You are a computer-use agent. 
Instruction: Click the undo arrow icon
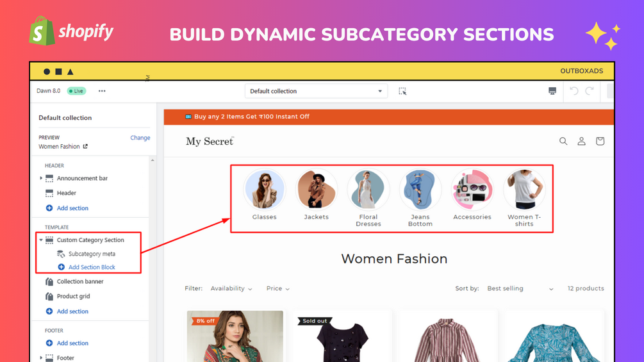pyautogui.click(x=574, y=91)
